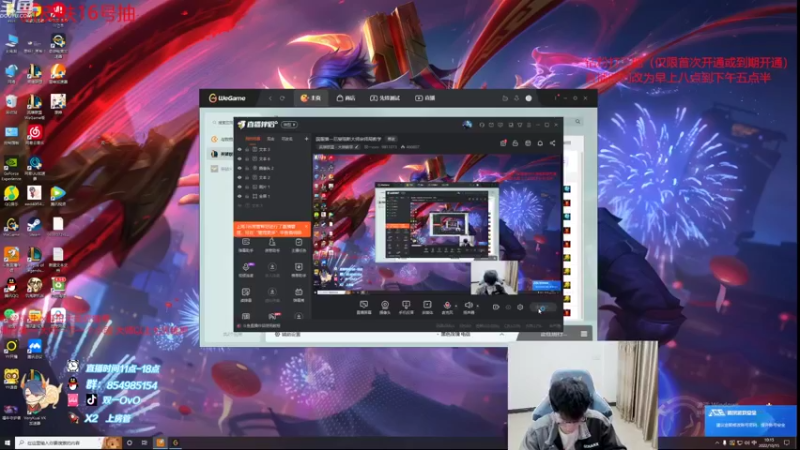This screenshot has height=450, width=800.
Task: Open the Windows Start menu
Action: coord(7,443)
